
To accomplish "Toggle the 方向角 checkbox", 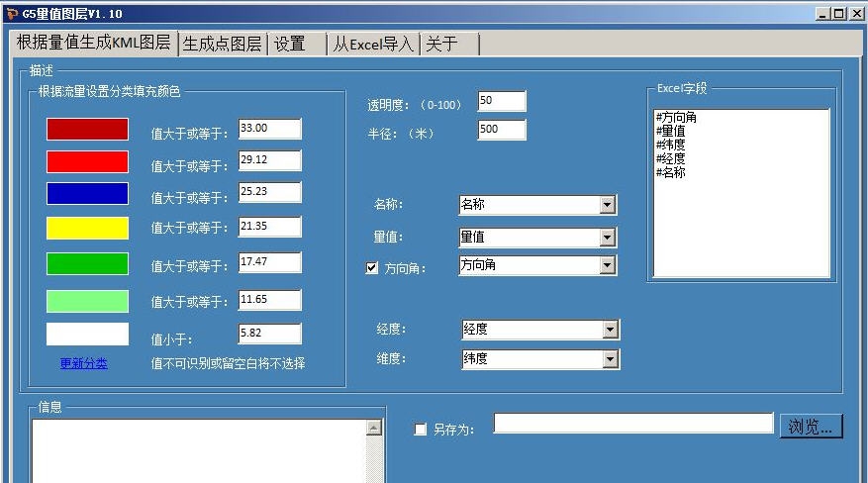I will [x=372, y=268].
